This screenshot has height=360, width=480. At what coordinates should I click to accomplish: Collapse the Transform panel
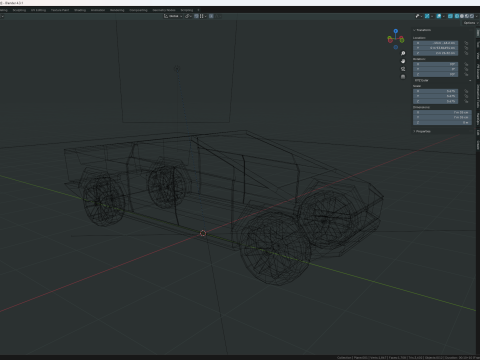[423, 30]
